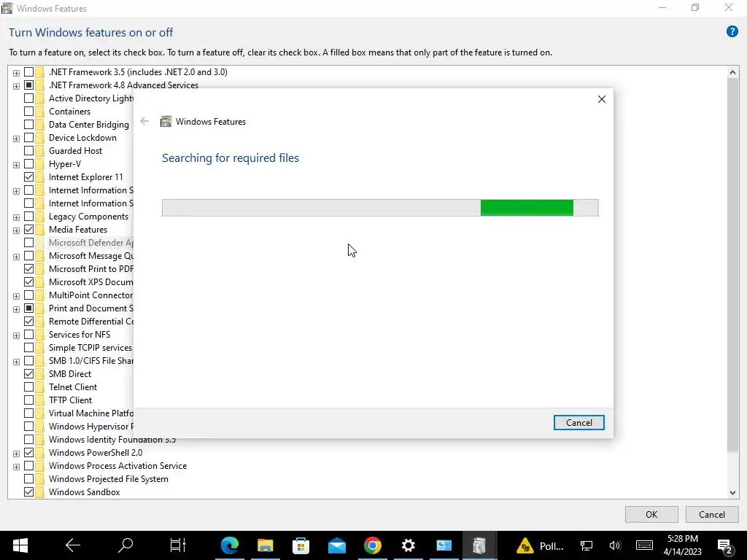747x560 pixels.
Task: Open File Explorer from taskbar
Action: tap(266, 545)
